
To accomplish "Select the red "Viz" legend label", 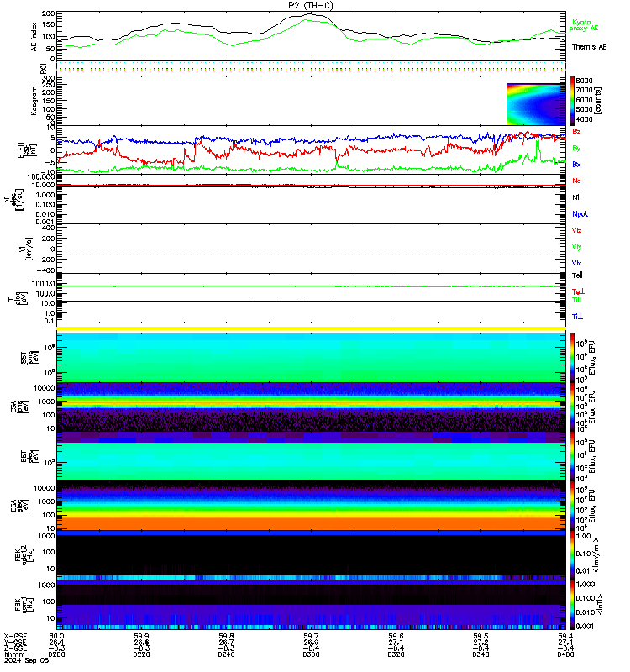I will (x=576, y=230).
